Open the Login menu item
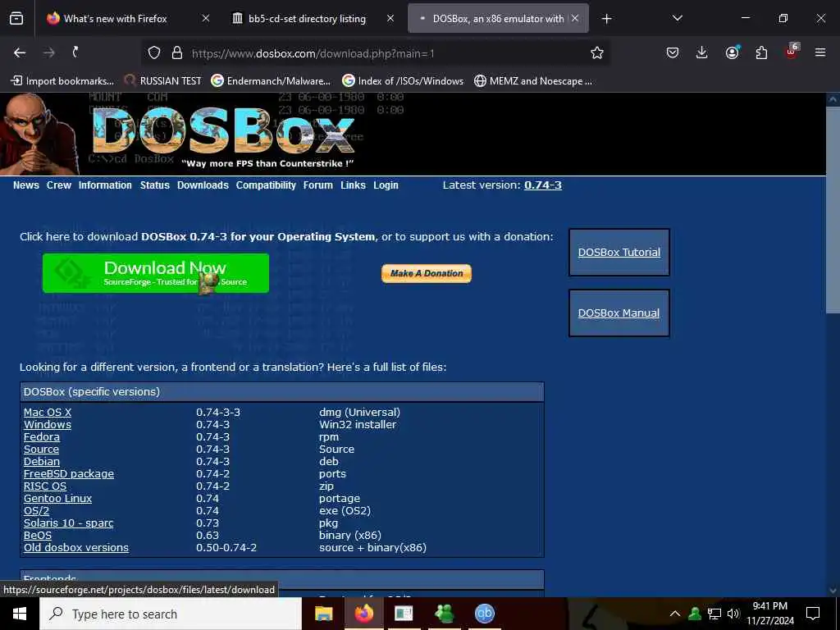The image size is (840, 630). click(x=386, y=185)
